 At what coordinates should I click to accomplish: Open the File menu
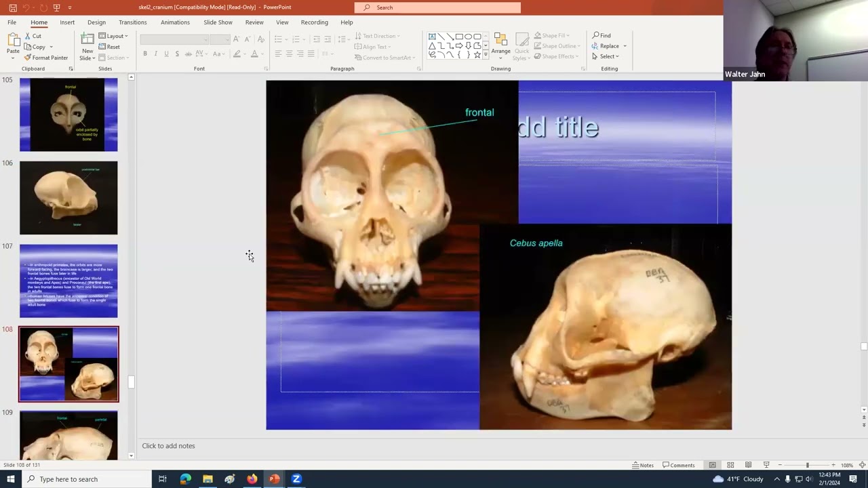pyautogui.click(x=12, y=22)
